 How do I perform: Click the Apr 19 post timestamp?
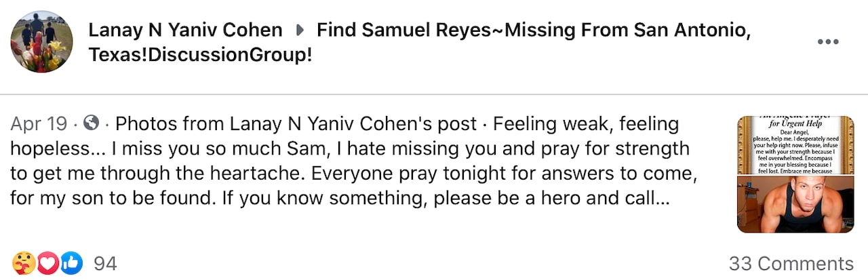[x=39, y=125]
